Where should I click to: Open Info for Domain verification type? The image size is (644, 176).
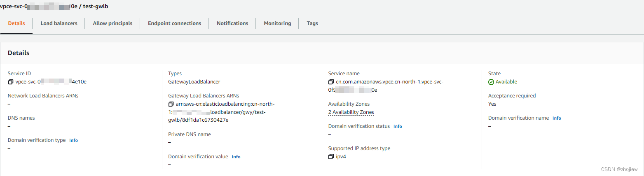pos(73,140)
